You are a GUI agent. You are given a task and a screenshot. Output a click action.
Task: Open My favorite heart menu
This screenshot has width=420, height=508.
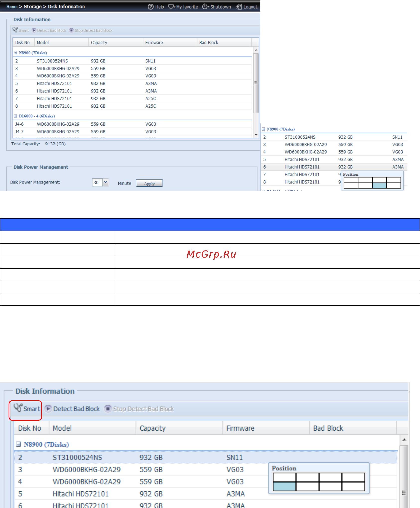click(171, 7)
